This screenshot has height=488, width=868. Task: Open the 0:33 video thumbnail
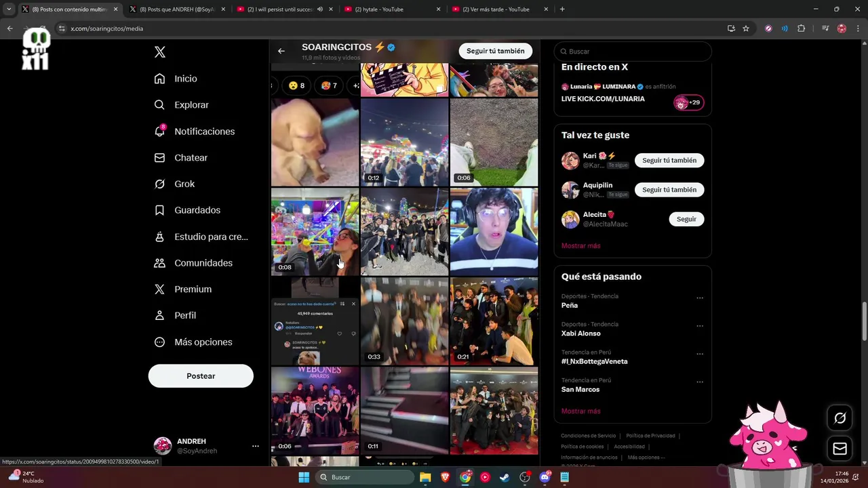(404, 321)
